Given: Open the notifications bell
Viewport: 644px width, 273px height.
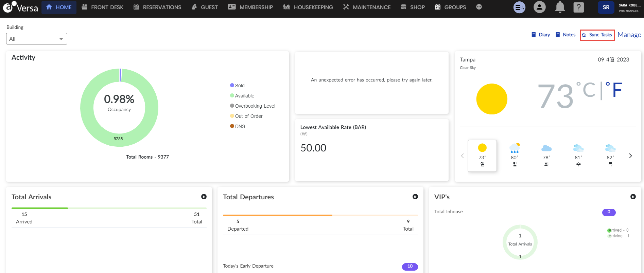Looking at the screenshot, I should (560, 7).
